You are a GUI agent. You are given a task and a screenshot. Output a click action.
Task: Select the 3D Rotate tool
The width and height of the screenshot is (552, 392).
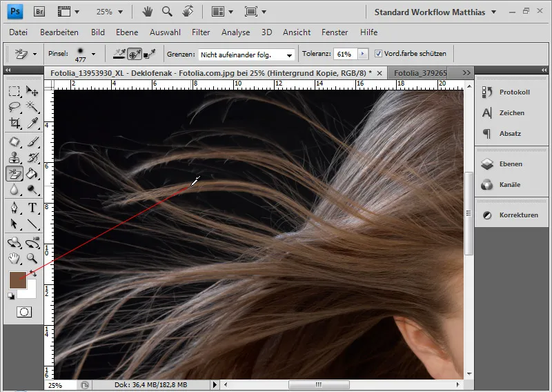pyautogui.click(x=14, y=242)
